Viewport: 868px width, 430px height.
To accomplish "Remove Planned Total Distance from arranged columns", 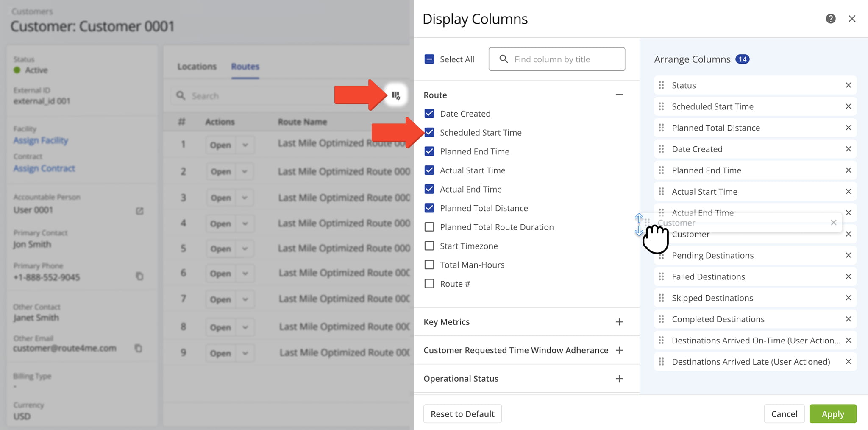I will pyautogui.click(x=848, y=128).
